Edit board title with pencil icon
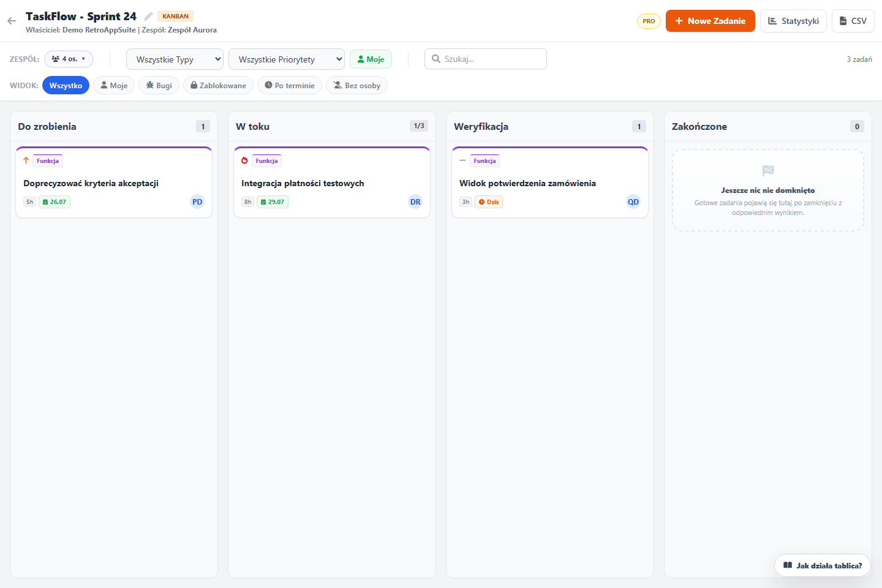882x588 pixels. pyautogui.click(x=148, y=17)
